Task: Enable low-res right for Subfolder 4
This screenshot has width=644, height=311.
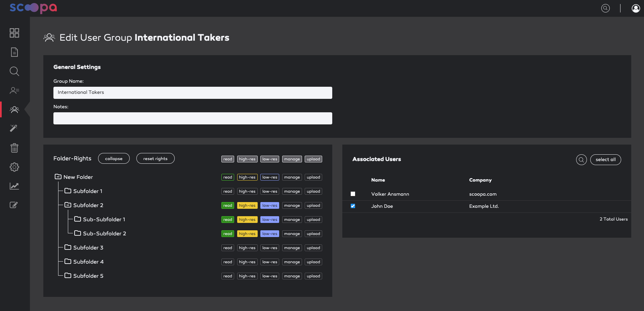Action: [x=270, y=262]
